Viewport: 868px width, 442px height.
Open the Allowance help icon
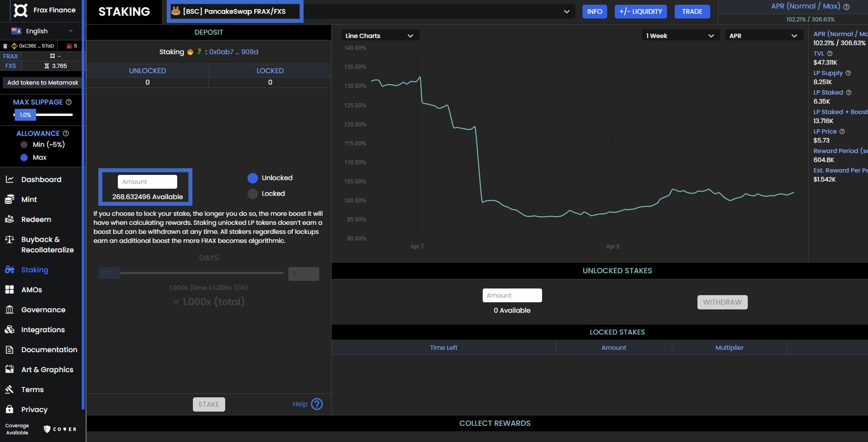66,134
